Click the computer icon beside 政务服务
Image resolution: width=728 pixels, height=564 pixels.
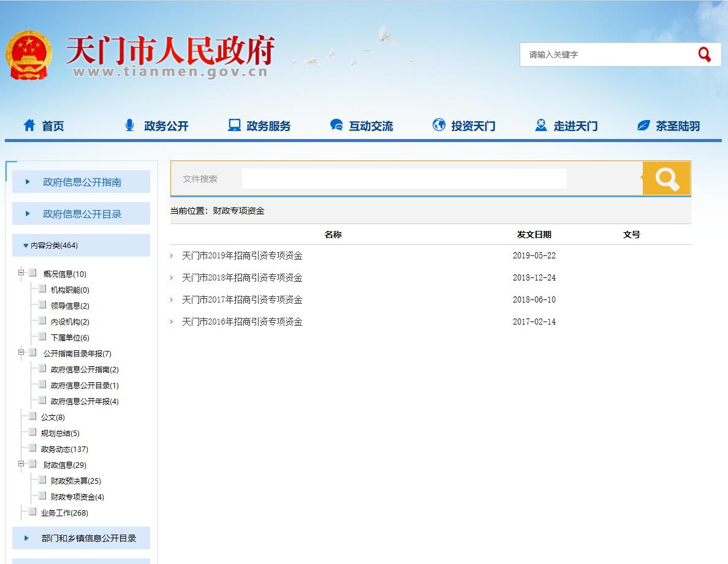tap(234, 126)
